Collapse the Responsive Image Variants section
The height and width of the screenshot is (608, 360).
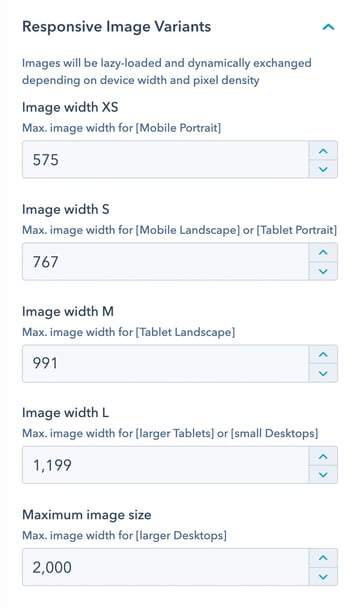328,27
